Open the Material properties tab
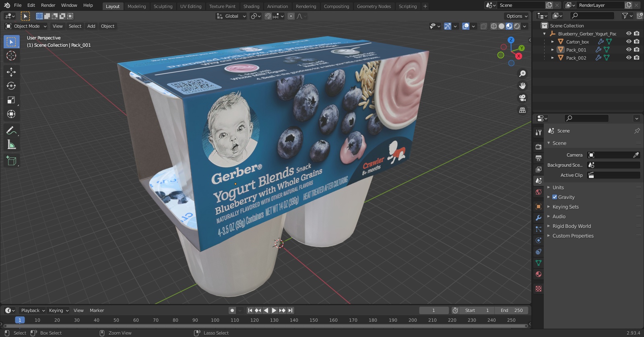 point(539,274)
